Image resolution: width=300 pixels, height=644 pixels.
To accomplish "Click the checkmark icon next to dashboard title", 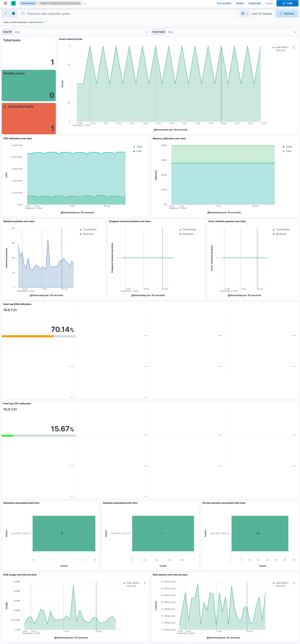I will pyautogui.click(x=85, y=3).
